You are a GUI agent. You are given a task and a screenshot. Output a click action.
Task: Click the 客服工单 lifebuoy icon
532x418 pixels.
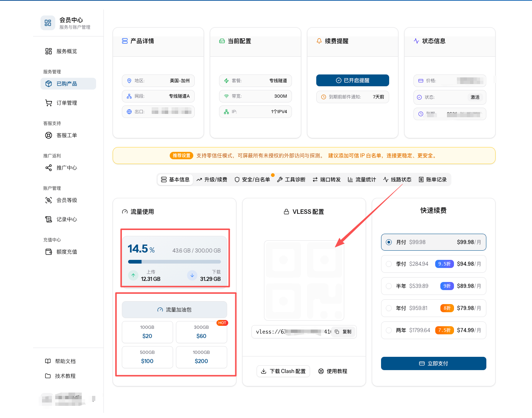pos(49,135)
